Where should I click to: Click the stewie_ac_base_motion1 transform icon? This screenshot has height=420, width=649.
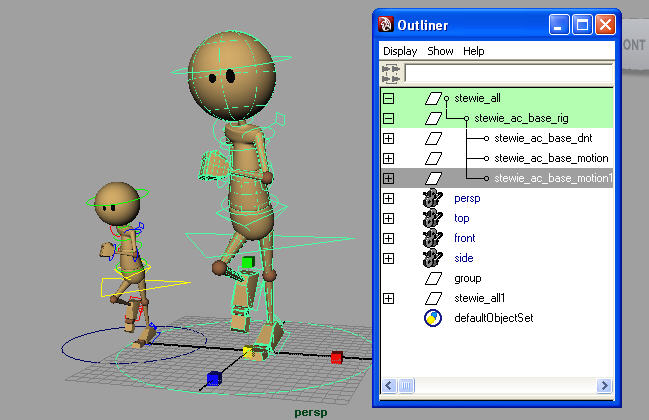click(x=433, y=178)
